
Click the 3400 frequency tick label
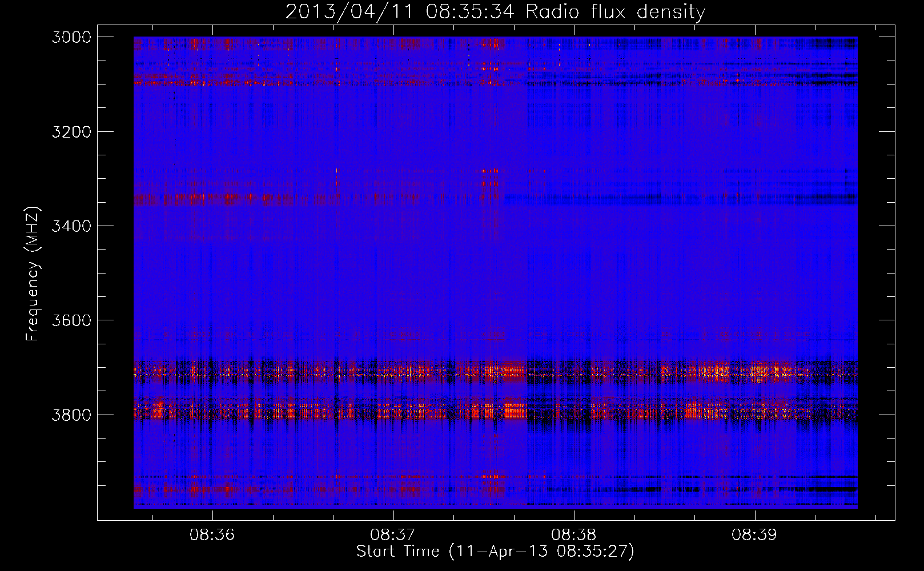tap(71, 226)
